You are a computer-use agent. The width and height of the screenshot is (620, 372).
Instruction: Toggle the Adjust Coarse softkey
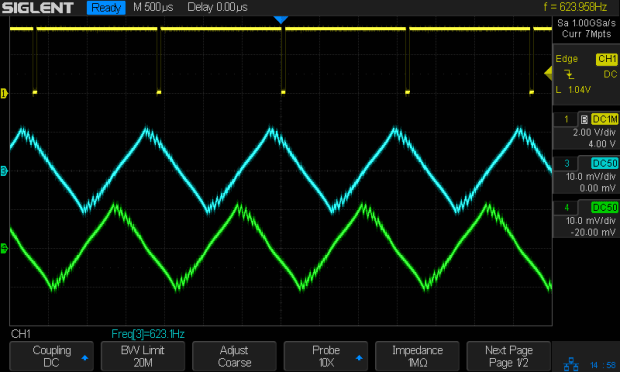[234, 356]
